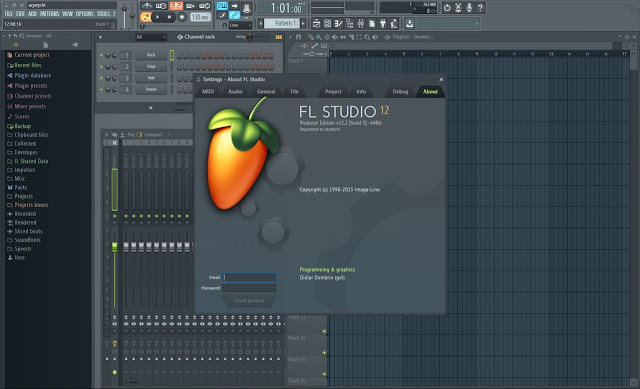The height and width of the screenshot is (389, 640).
Task: Start playback with the play button
Action: (x=157, y=17)
